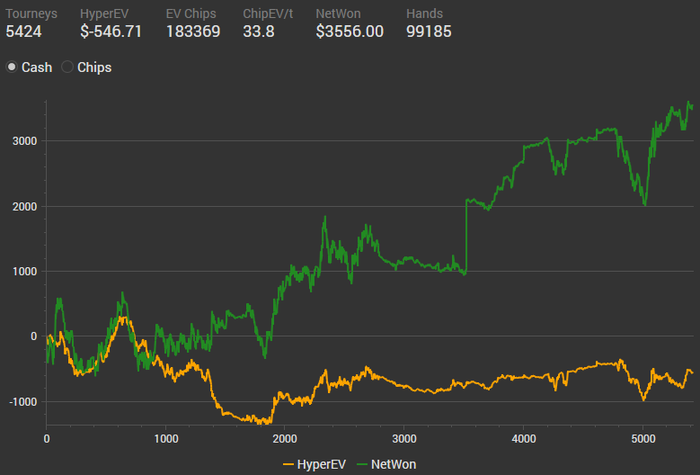Click the ChipEV/t value 33.8
The width and height of the screenshot is (700, 475).
pyautogui.click(x=258, y=31)
